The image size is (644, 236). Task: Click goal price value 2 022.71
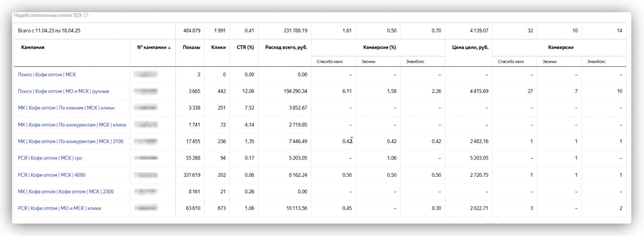(479, 208)
